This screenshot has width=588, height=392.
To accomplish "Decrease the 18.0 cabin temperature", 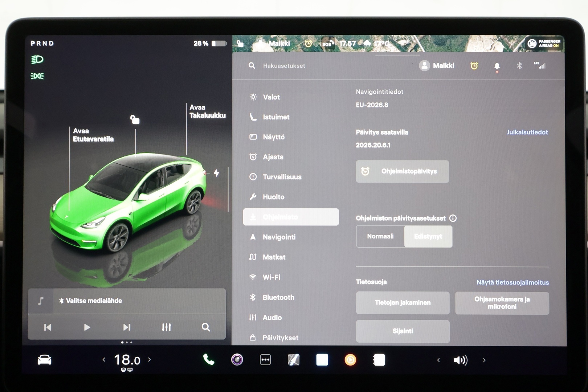I will [104, 360].
